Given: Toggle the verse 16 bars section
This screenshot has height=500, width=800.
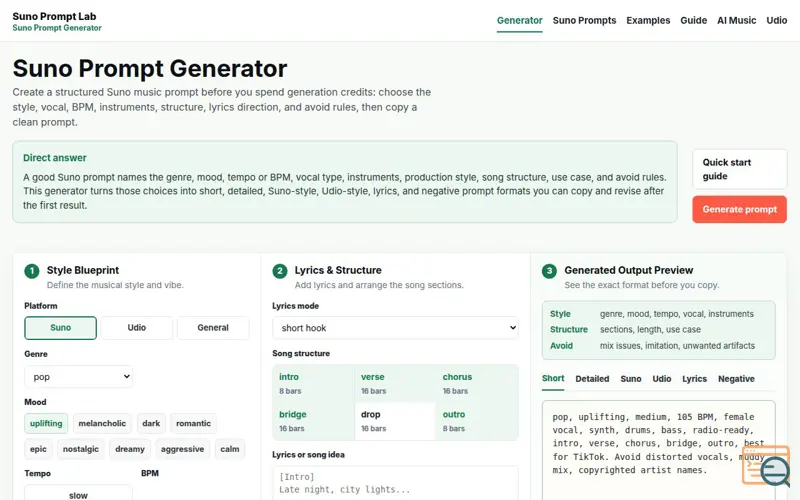Looking at the screenshot, I should pos(395,383).
